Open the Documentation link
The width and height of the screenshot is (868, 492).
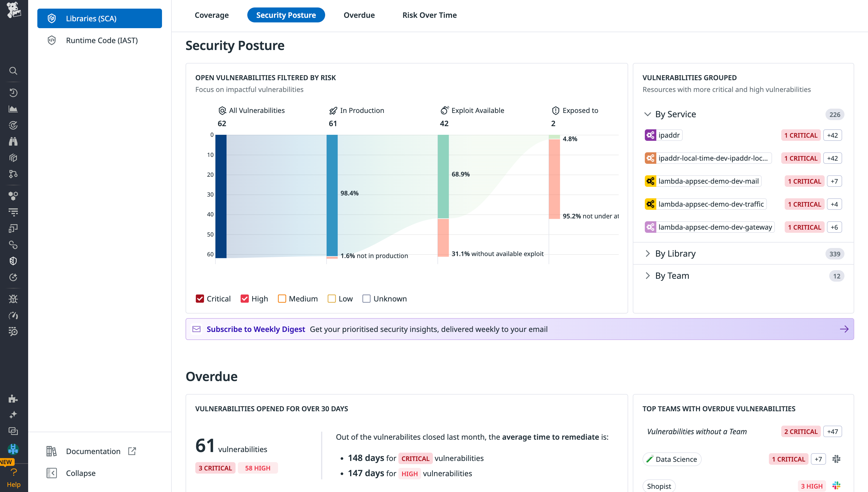[93, 451]
